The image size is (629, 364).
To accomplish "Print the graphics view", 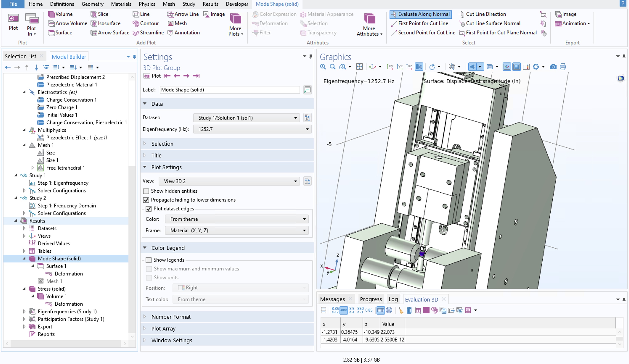I will pos(563,67).
